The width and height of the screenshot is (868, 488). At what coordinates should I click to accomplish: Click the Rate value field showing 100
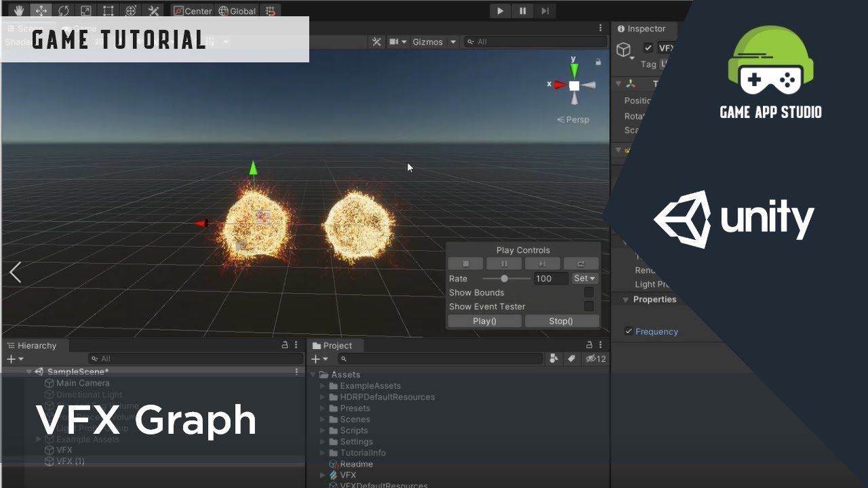point(551,279)
